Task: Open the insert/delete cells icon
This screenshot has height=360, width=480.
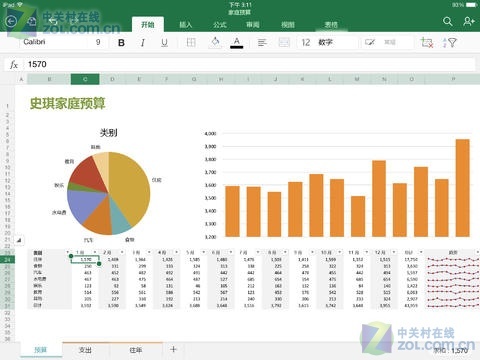Action: click(x=427, y=42)
